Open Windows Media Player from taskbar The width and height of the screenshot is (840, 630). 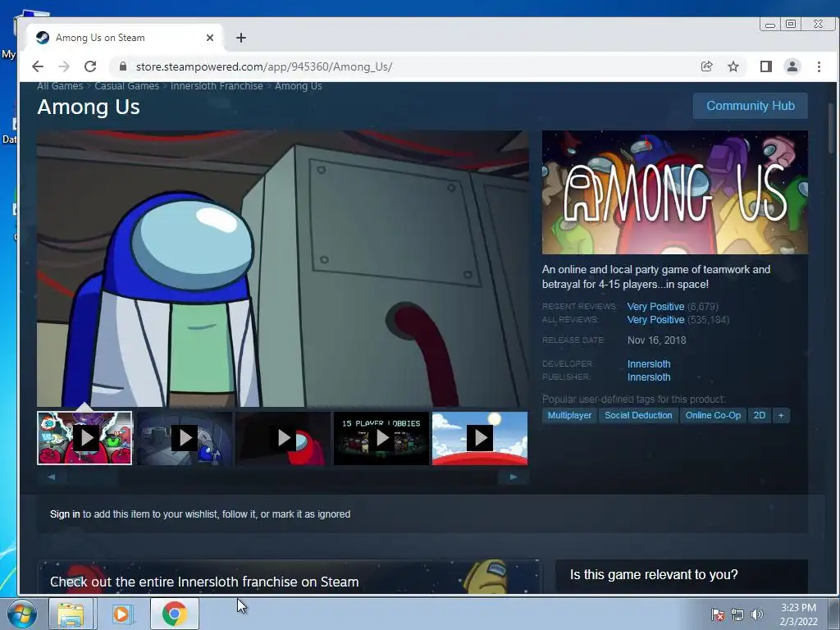click(x=121, y=614)
